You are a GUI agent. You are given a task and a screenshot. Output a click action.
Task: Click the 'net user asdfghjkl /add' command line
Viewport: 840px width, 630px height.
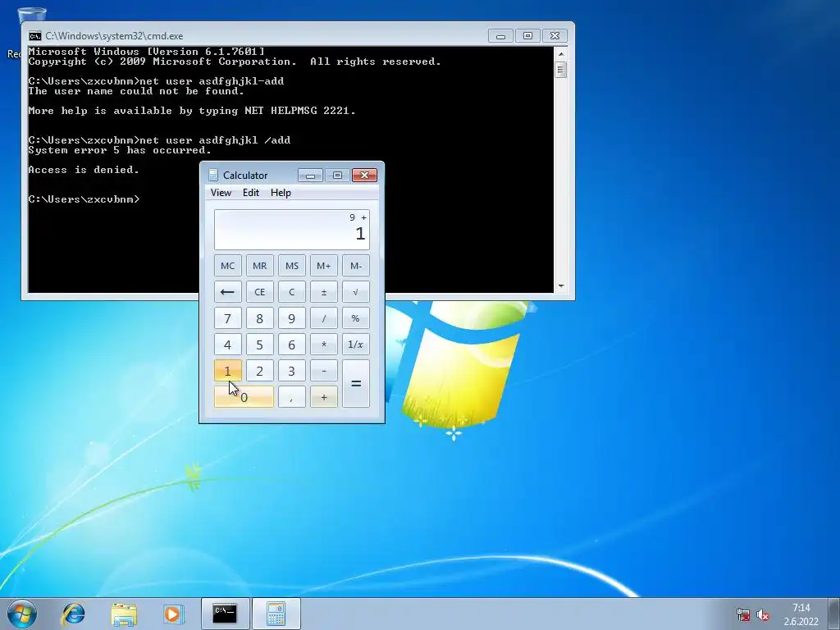[x=159, y=140]
